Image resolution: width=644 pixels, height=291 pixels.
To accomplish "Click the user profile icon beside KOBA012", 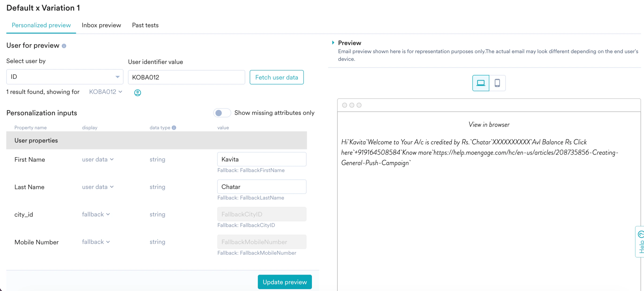I will coord(137,93).
